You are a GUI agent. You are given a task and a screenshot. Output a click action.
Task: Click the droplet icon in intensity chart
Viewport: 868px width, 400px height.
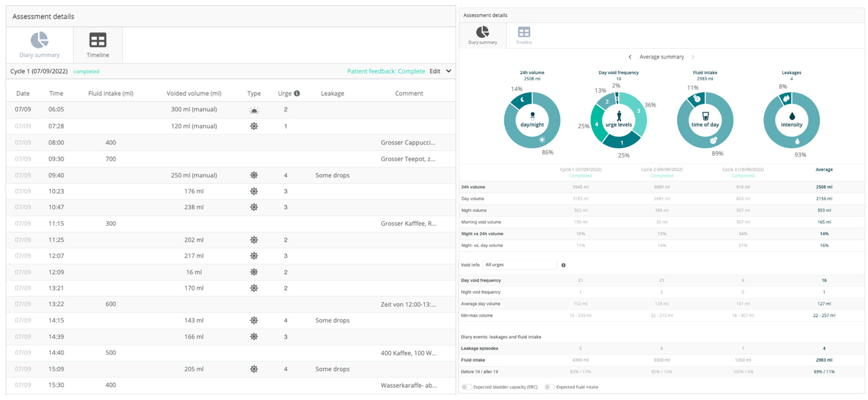[x=792, y=116]
